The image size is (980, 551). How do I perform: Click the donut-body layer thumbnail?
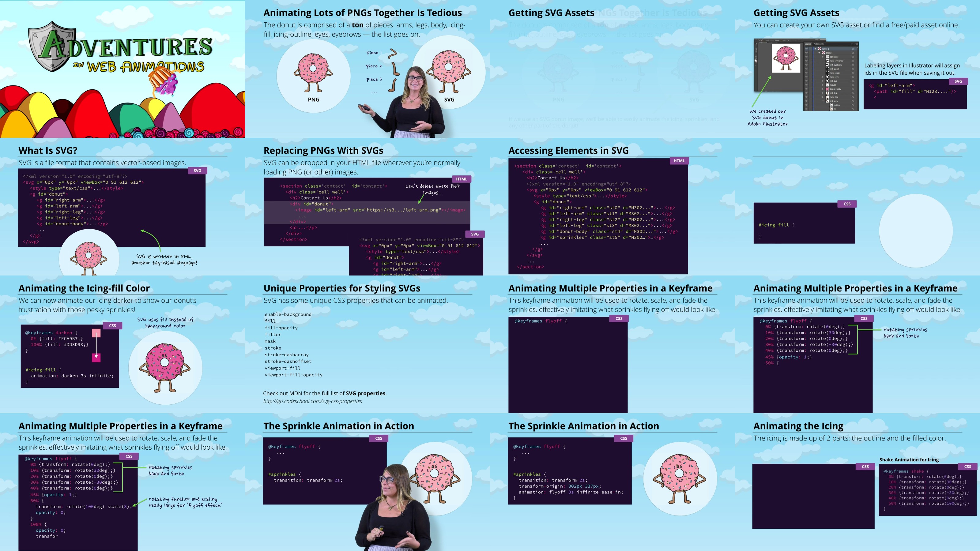[x=827, y=89]
